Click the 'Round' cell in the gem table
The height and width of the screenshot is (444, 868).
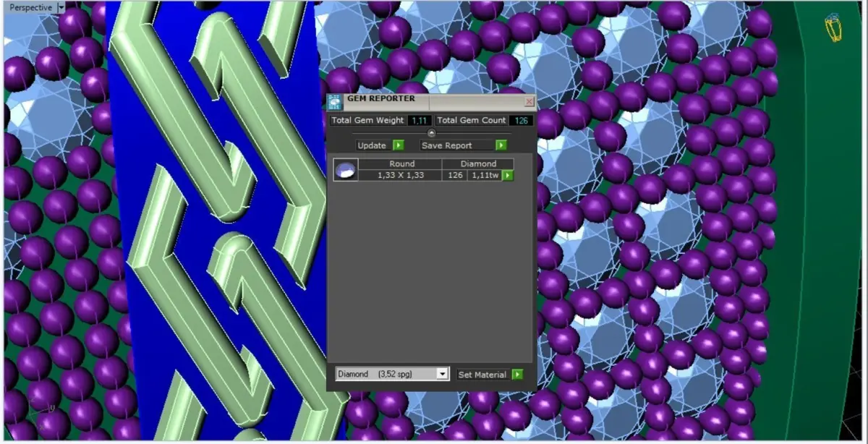(401, 164)
